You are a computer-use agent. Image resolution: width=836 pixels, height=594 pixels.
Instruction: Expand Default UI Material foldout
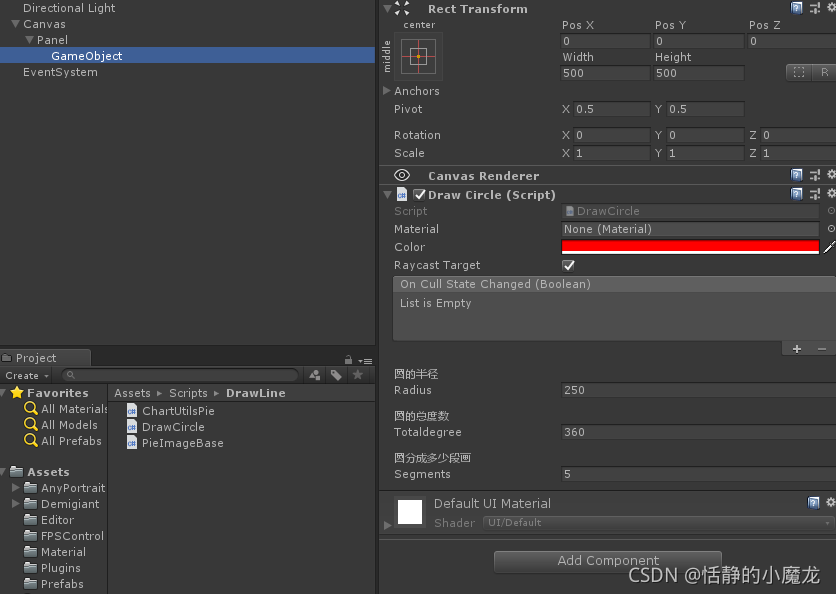[x=388, y=525]
